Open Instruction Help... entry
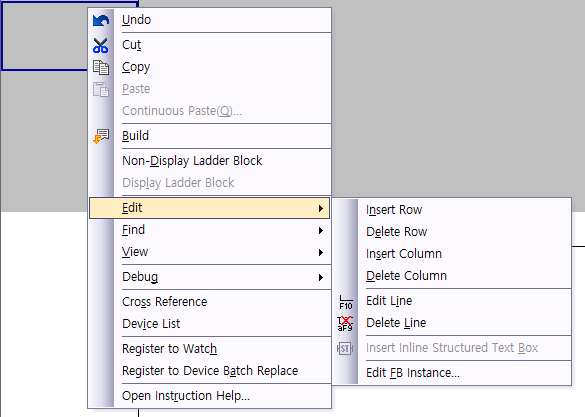The image size is (585, 417). (210, 396)
